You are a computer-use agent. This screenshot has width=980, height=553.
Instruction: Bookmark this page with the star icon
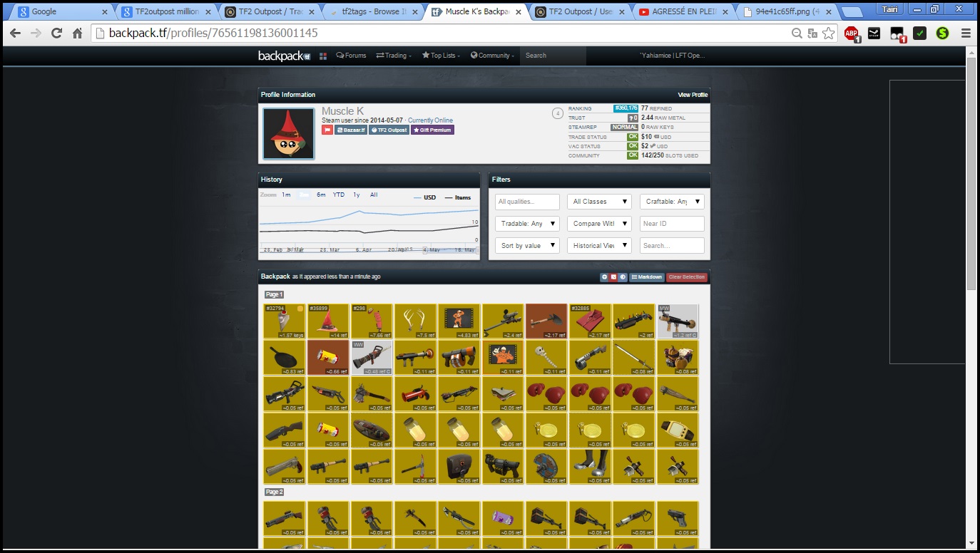828,33
